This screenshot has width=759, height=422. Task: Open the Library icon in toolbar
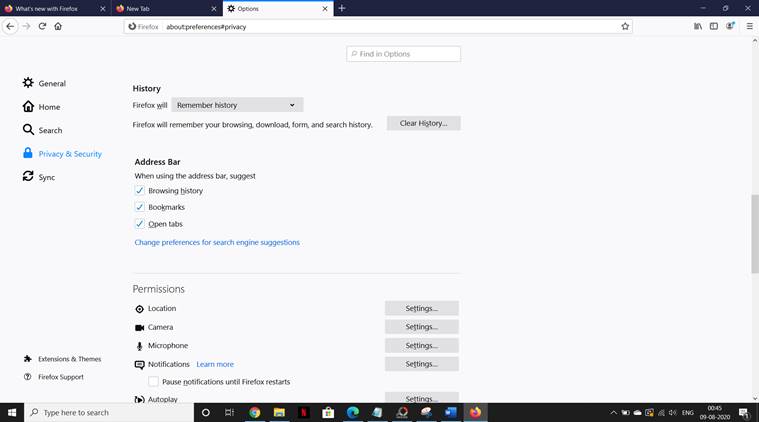click(x=698, y=26)
